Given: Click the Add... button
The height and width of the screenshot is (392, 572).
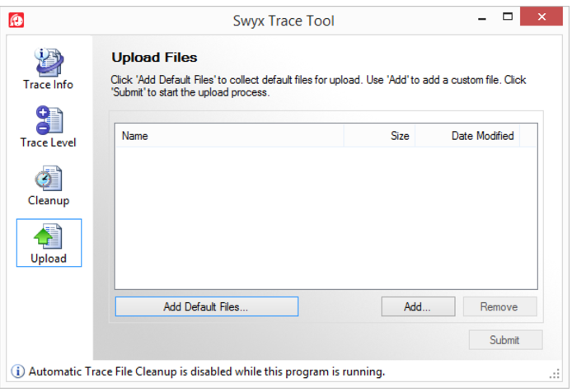Looking at the screenshot, I should [418, 307].
